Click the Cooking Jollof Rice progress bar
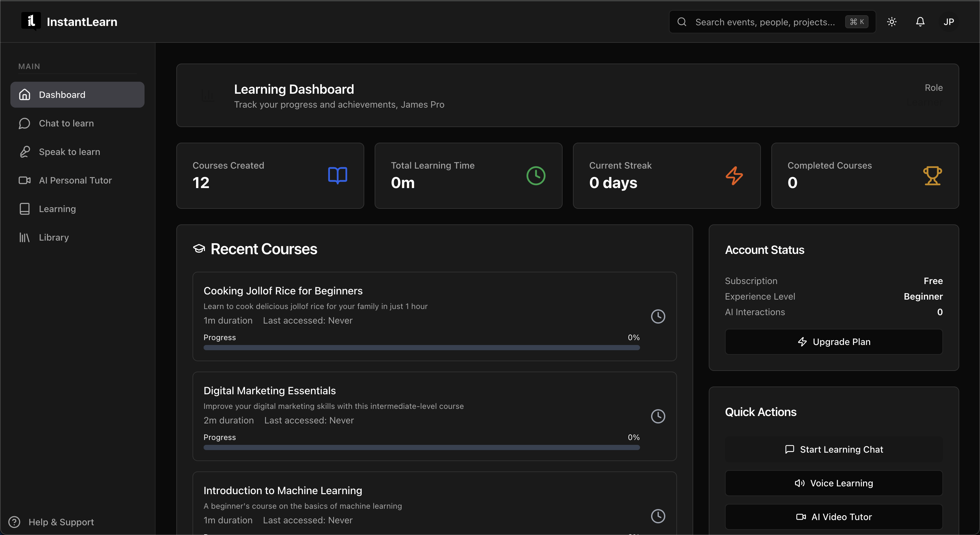The height and width of the screenshot is (535, 980). click(x=422, y=347)
